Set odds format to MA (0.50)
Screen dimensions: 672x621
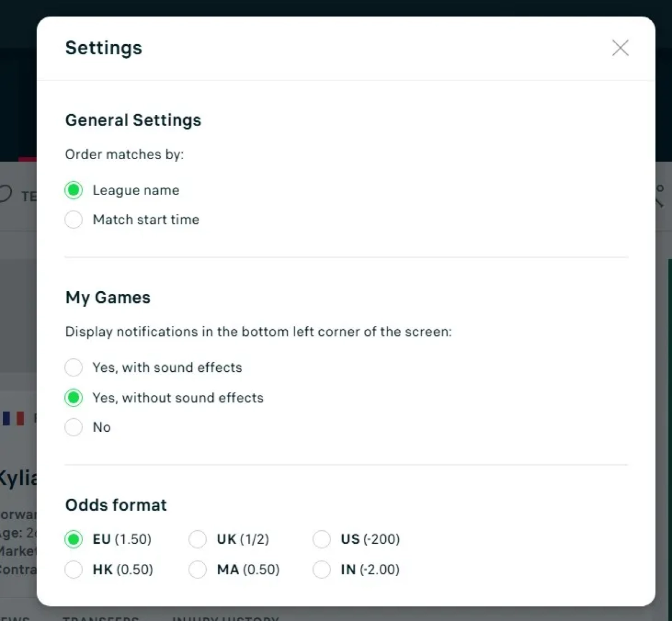point(198,570)
